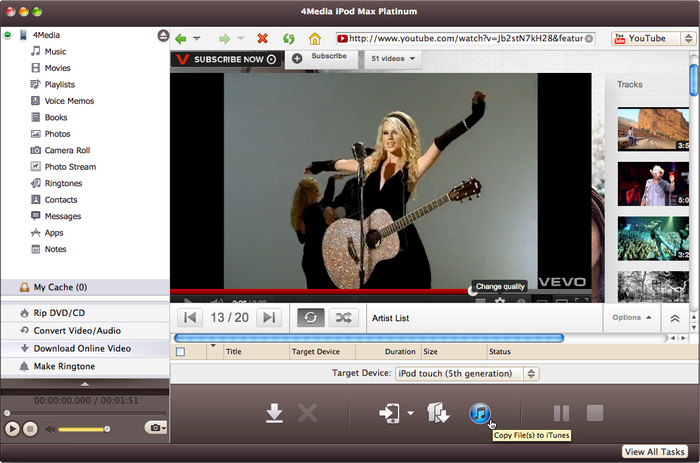The width and height of the screenshot is (700, 463).
Task: Skip to next track in playlist
Action: (x=268, y=317)
